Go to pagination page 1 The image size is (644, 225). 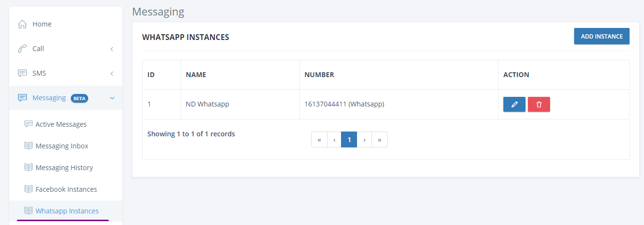[349, 140]
